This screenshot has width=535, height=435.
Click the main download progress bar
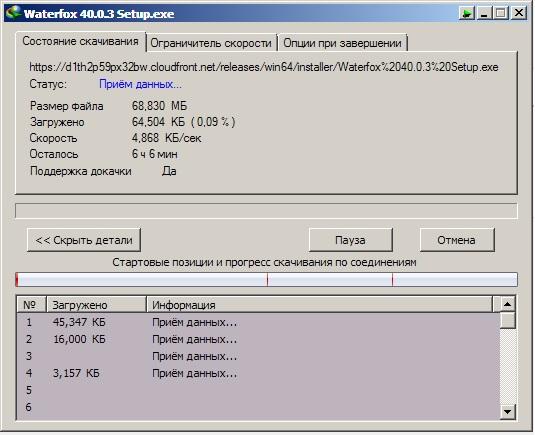point(266,211)
